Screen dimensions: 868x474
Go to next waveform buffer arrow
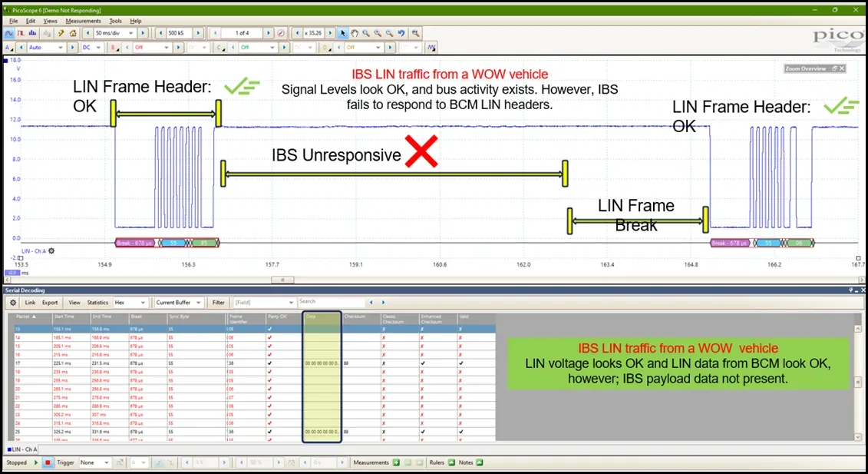[x=269, y=33]
